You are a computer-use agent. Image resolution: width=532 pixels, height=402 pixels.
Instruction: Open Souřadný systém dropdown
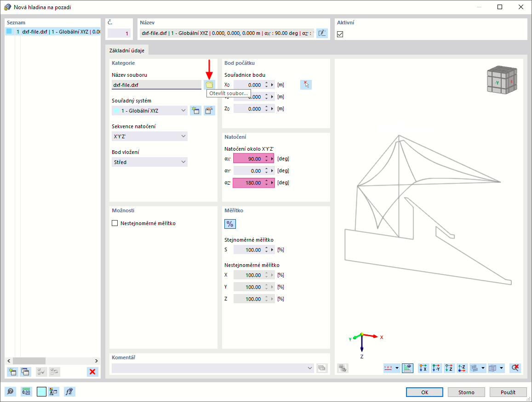pyautogui.click(x=149, y=111)
